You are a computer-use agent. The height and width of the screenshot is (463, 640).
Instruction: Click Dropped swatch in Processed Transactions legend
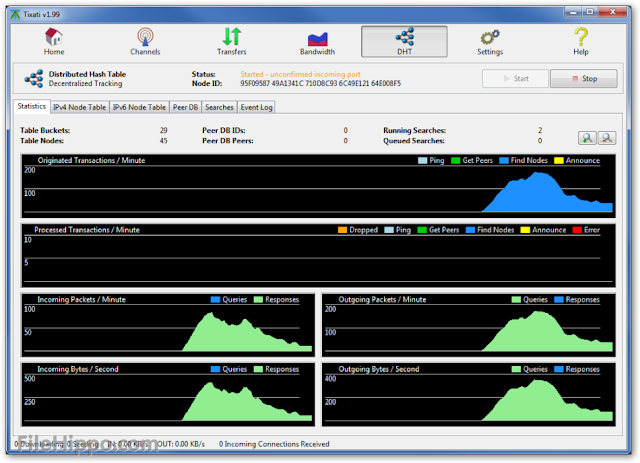(342, 230)
